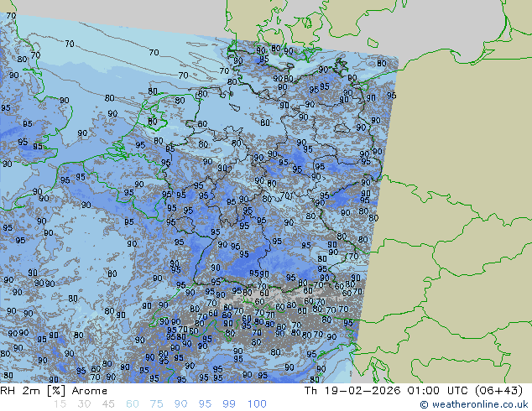Click legend value 30 in the colour scale
532x411 pixels.
[x=84, y=404]
